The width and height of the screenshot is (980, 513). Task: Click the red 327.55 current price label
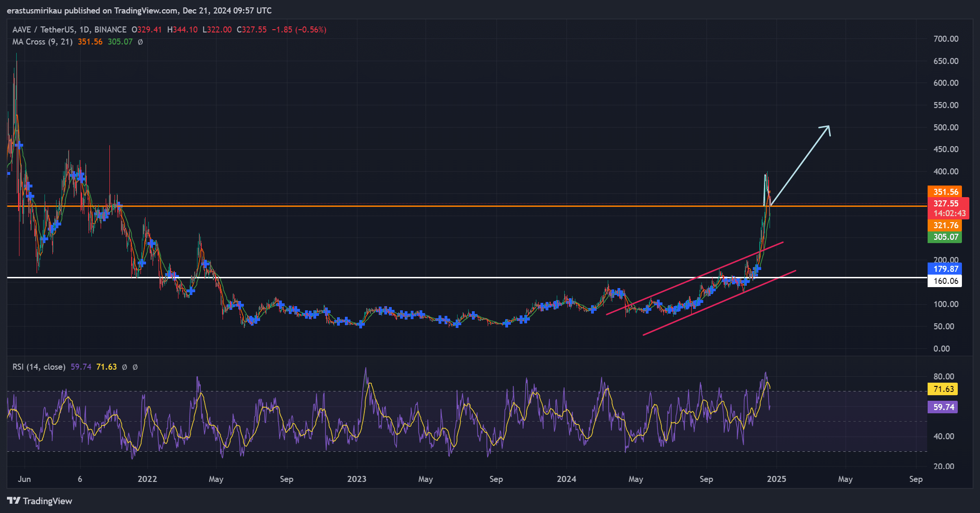946,204
